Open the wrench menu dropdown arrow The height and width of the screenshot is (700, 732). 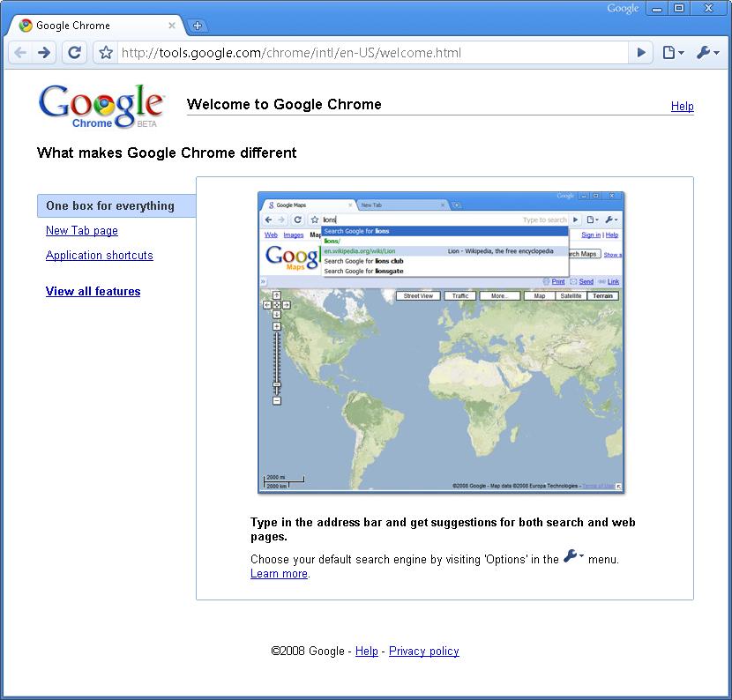(x=715, y=52)
